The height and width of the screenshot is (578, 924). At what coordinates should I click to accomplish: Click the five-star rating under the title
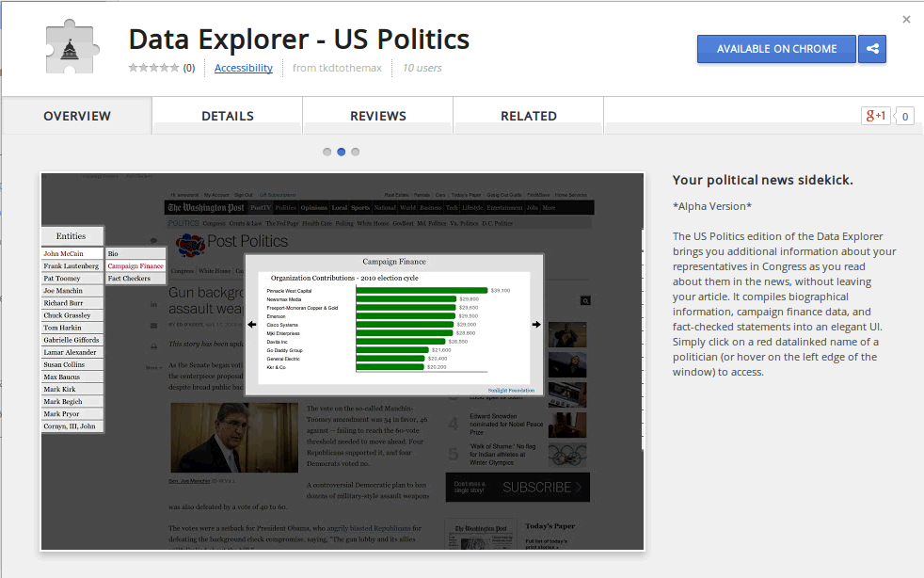[153, 68]
